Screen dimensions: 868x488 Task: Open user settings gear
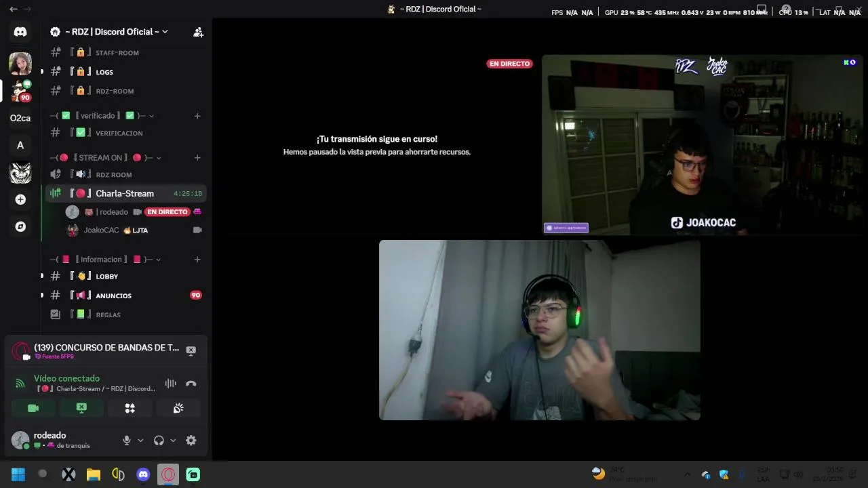pos(191,441)
